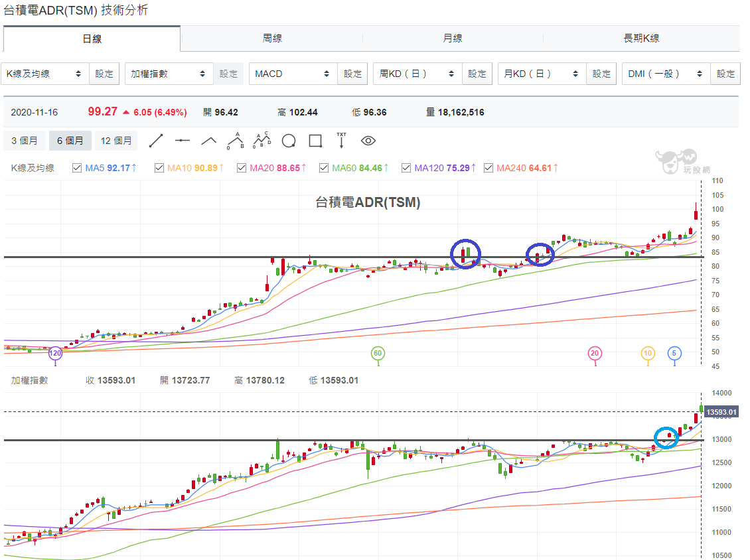This screenshot has width=750, height=560.
Task: Uncheck the MA120 moving average checkbox
Action: click(x=406, y=168)
